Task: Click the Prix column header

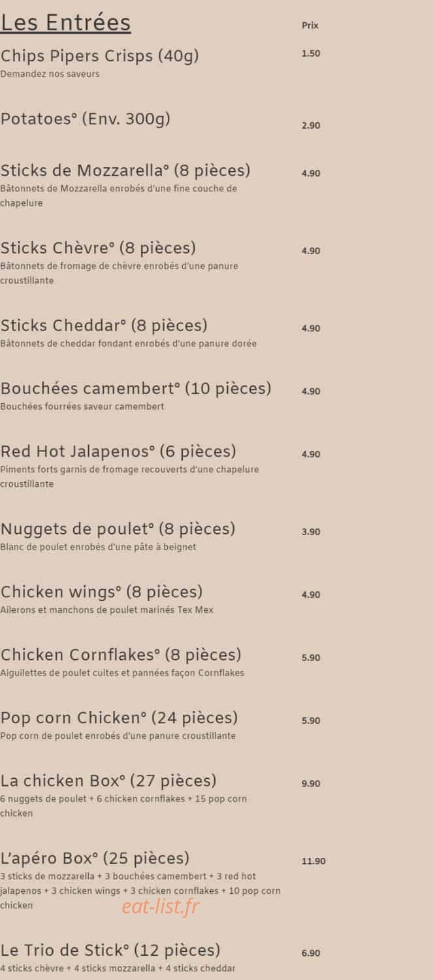Action: tap(310, 25)
